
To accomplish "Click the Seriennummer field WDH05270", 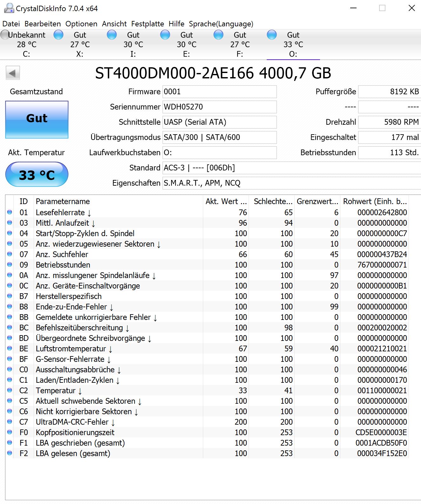I will coord(219,107).
